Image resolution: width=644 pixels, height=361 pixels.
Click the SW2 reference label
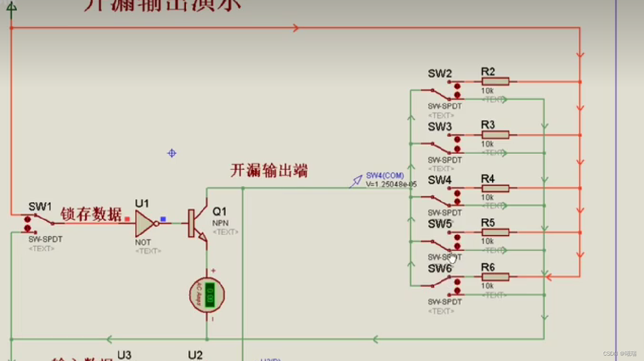point(439,74)
